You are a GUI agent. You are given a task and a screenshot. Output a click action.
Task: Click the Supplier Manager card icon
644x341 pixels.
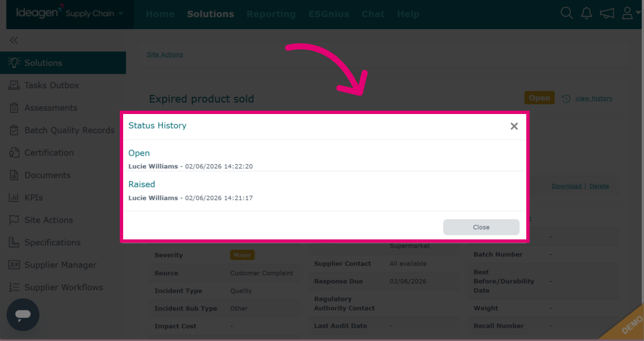coord(14,265)
